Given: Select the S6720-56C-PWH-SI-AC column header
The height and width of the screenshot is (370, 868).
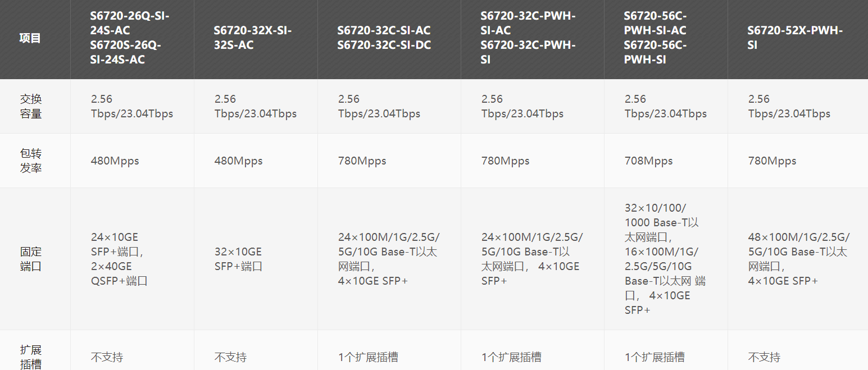Looking at the screenshot, I should 655,38.
